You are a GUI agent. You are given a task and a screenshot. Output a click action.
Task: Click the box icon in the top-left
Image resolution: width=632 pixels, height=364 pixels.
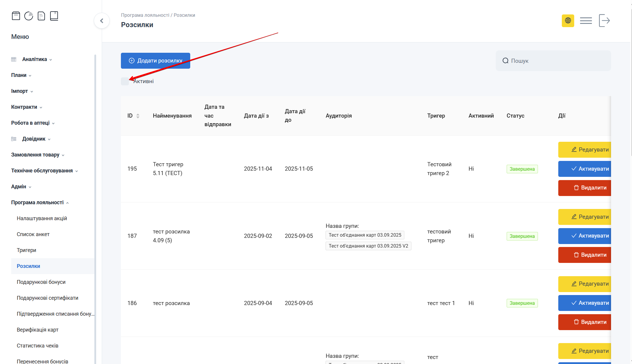[16, 16]
